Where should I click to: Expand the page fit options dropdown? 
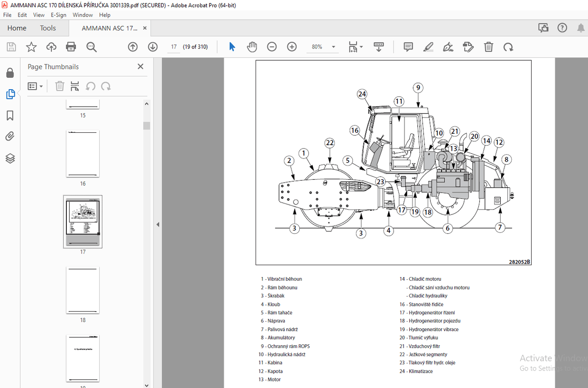(356, 46)
